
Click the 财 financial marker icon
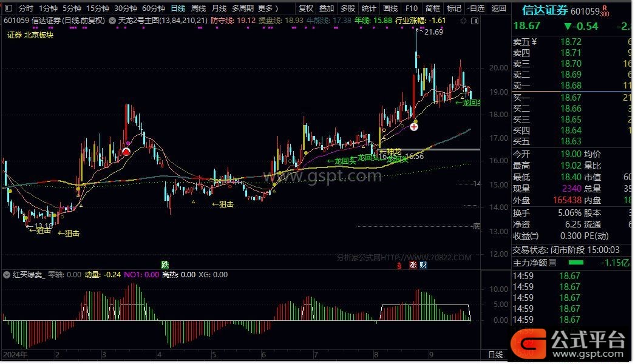tap(423, 265)
